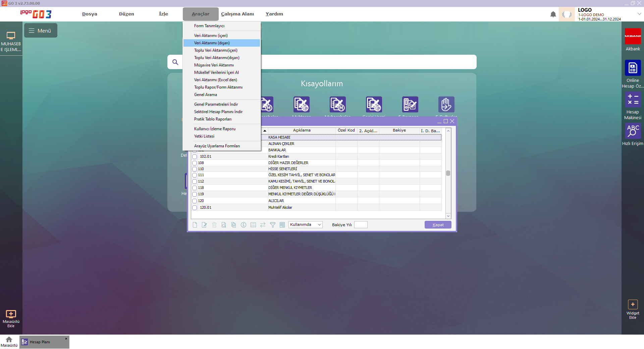
Task: Click the Widget Ekle plus icon
Action: point(633,304)
